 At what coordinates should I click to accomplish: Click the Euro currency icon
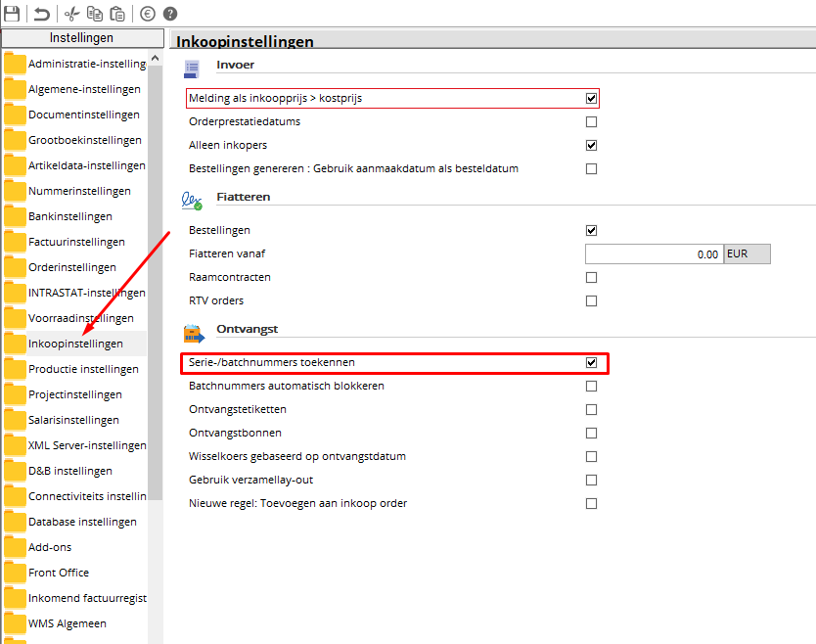coord(148,14)
